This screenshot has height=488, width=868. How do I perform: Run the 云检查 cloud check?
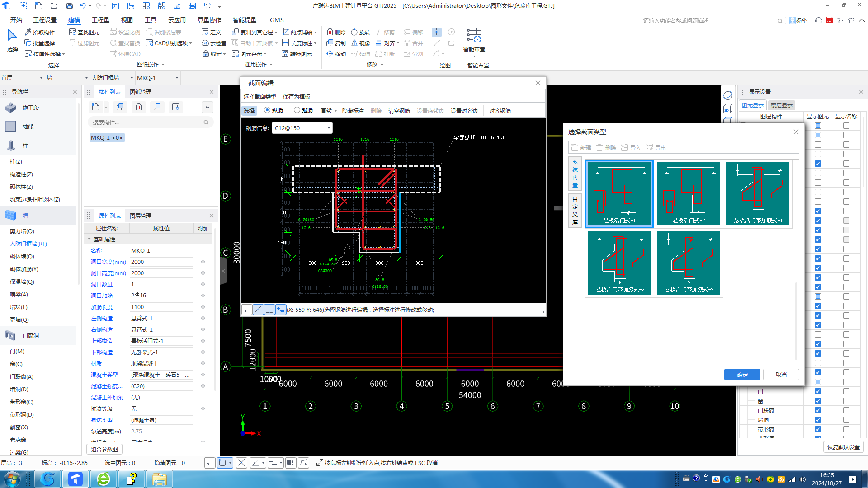[x=214, y=43]
